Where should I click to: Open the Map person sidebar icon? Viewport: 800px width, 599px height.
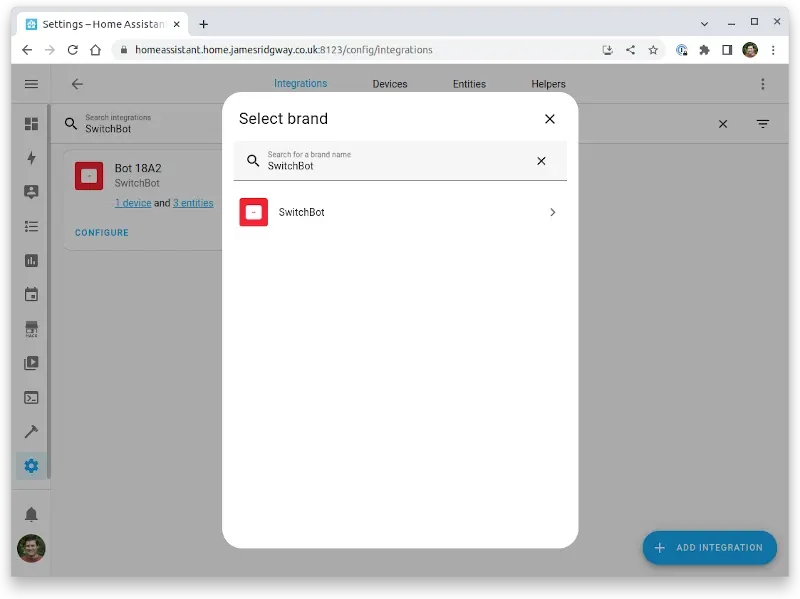31,192
